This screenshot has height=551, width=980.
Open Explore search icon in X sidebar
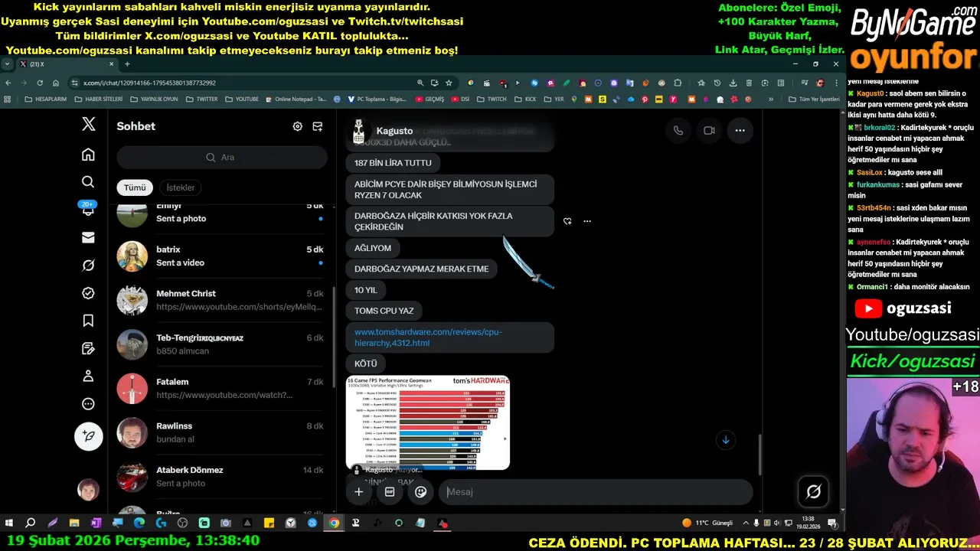[88, 181]
